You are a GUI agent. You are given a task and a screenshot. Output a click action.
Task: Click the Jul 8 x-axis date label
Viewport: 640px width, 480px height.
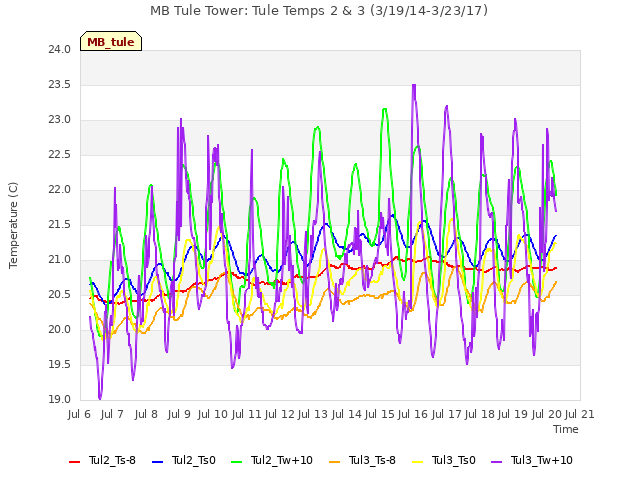coord(146,415)
